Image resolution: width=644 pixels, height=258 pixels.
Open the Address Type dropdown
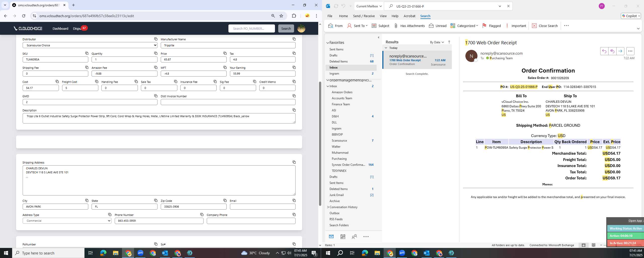point(67,221)
